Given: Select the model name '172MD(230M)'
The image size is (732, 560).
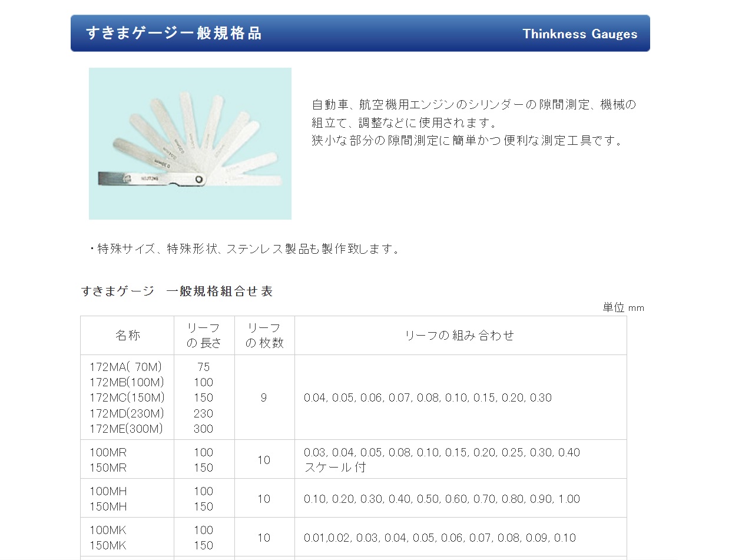Looking at the screenshot, I should (127, 413).
